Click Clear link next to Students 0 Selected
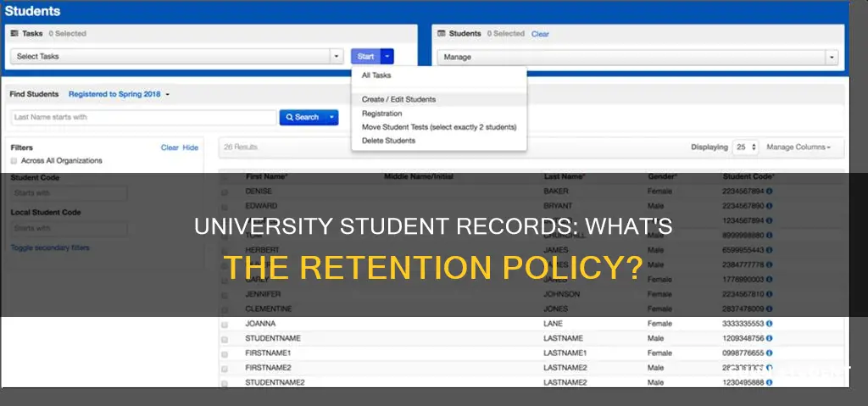Image resolution: width=868 pixels, height=406 pixels. tap(540, 35)
